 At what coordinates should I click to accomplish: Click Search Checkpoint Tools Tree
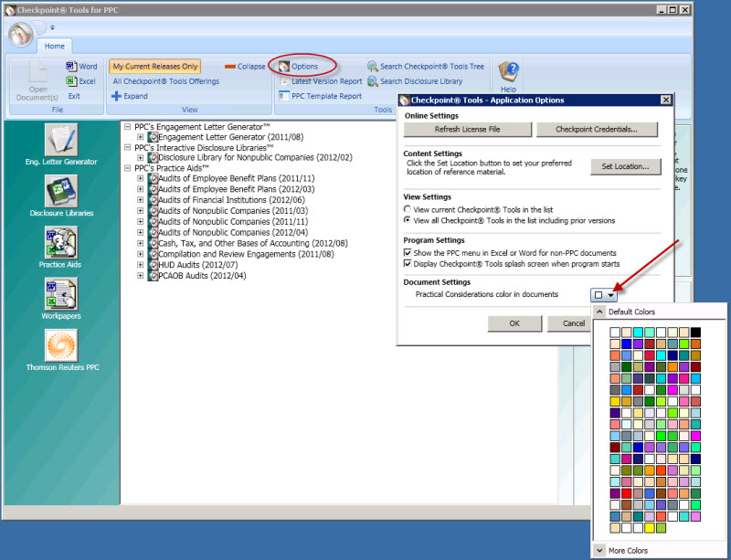point(425,67)
